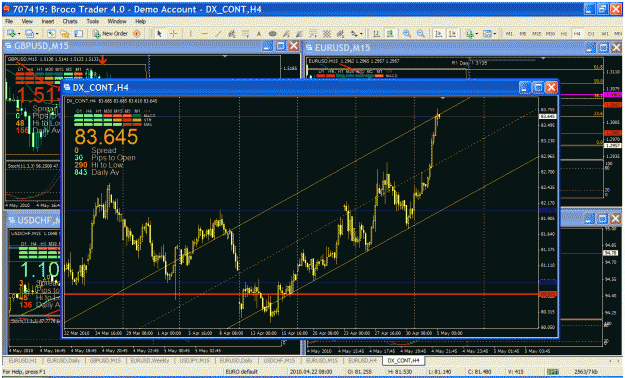Open the Profiles toolbar icon

tap(29, 34)
